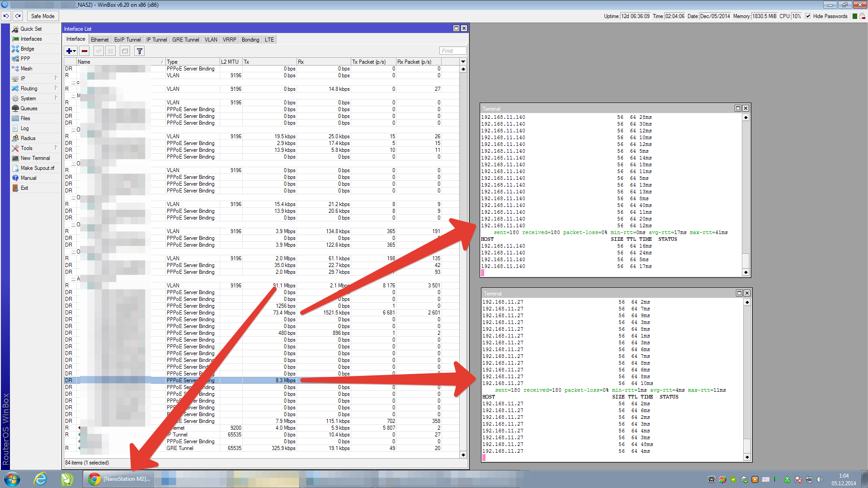Open the blue plus Add dropdown
The height and width of the screenshot is (488, 868).
[71, 51]
